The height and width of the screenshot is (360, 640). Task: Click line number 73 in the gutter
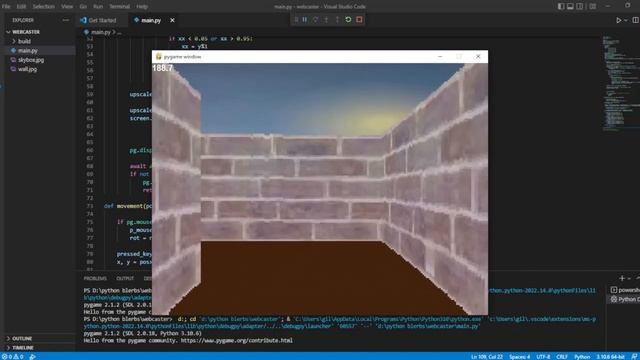pyautogui.click(x=90, y=206)
